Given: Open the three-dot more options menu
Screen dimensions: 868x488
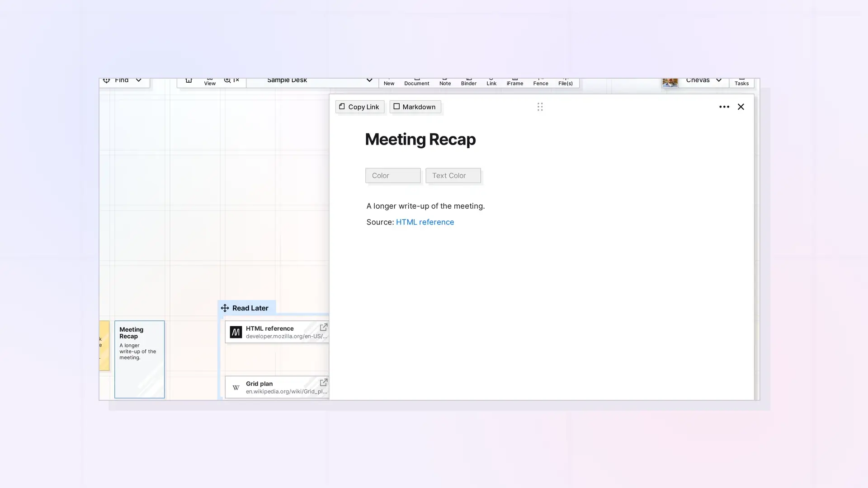Looking at the screenshot, I should (x=724, y=107).
